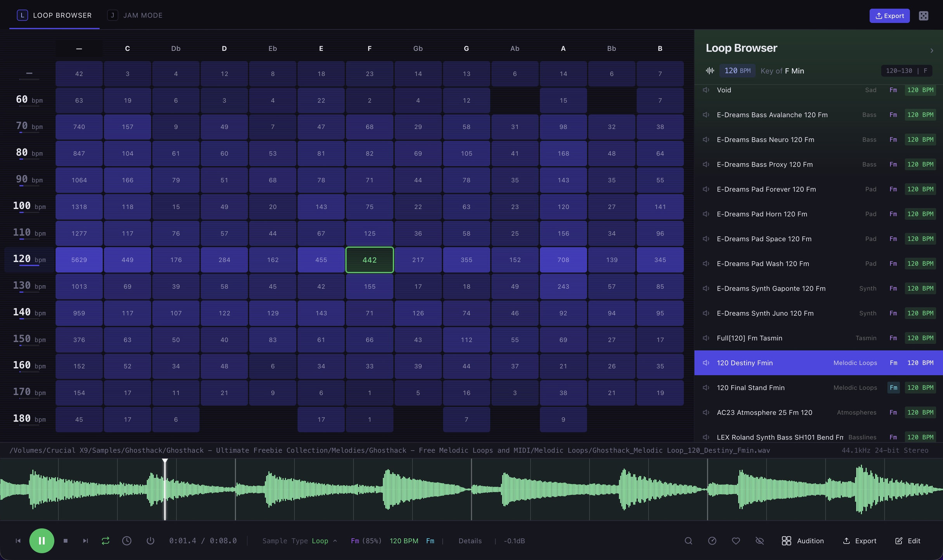943x560 pixels.
Task: Toggle Fm tag on E-Dreams Pad Wash row
Action: 893,264
